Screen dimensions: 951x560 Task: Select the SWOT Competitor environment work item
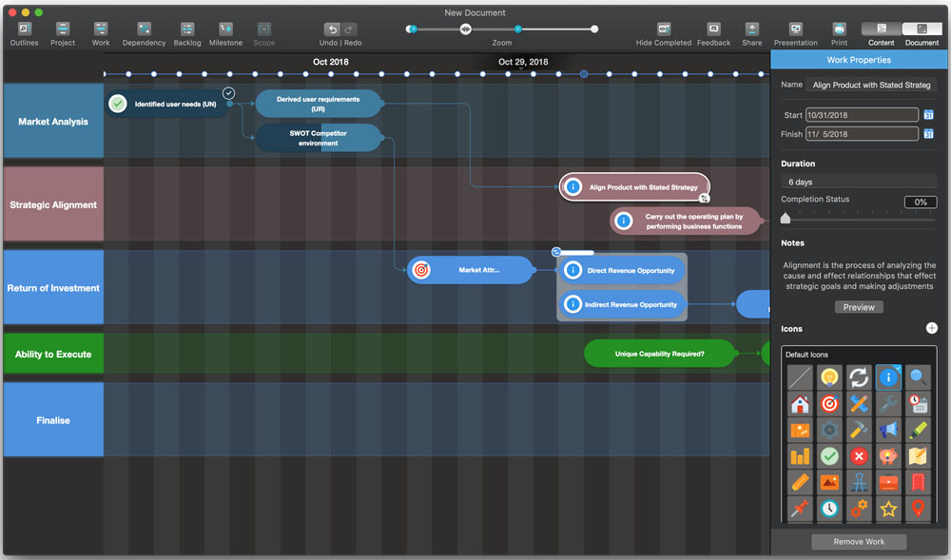point(320,138)
